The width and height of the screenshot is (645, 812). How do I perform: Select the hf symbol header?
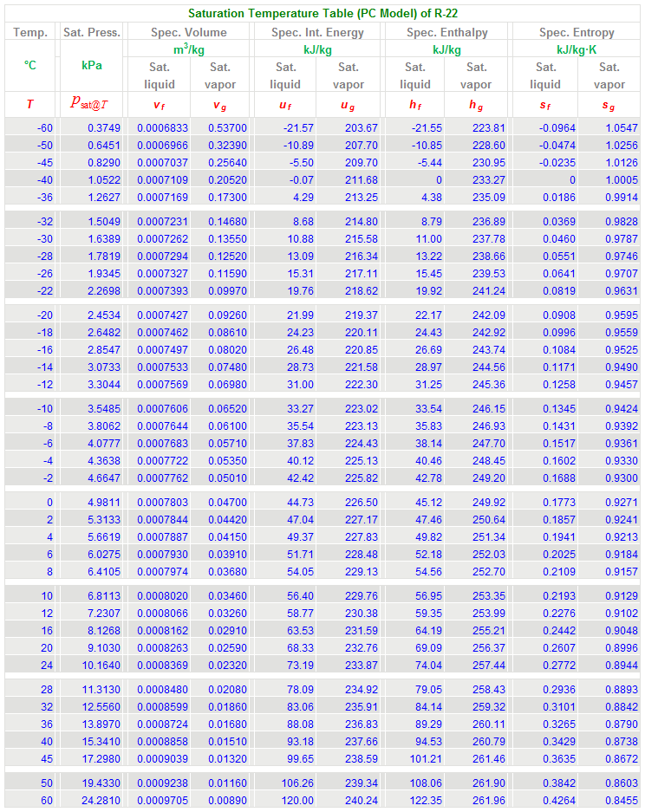pyautogui.click(x=415, y=105)
